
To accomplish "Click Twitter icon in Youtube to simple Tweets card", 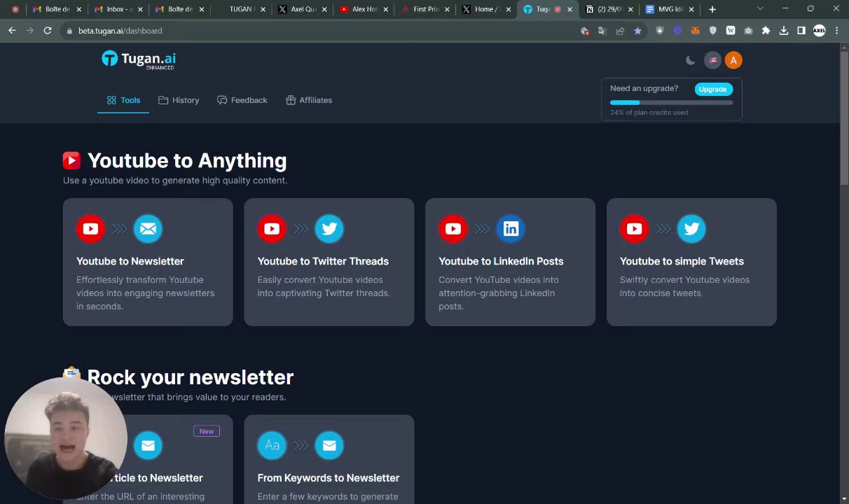I will tap(691, 229).
